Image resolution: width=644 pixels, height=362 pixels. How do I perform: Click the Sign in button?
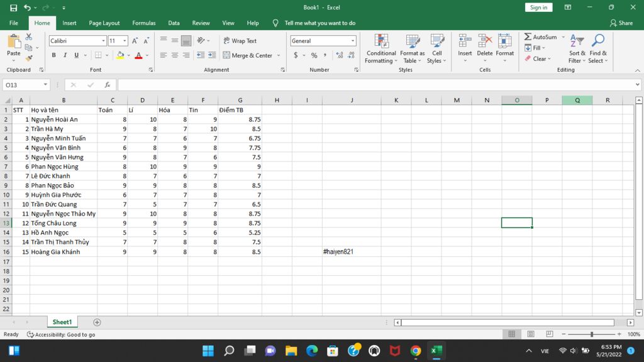coord(538,8)
